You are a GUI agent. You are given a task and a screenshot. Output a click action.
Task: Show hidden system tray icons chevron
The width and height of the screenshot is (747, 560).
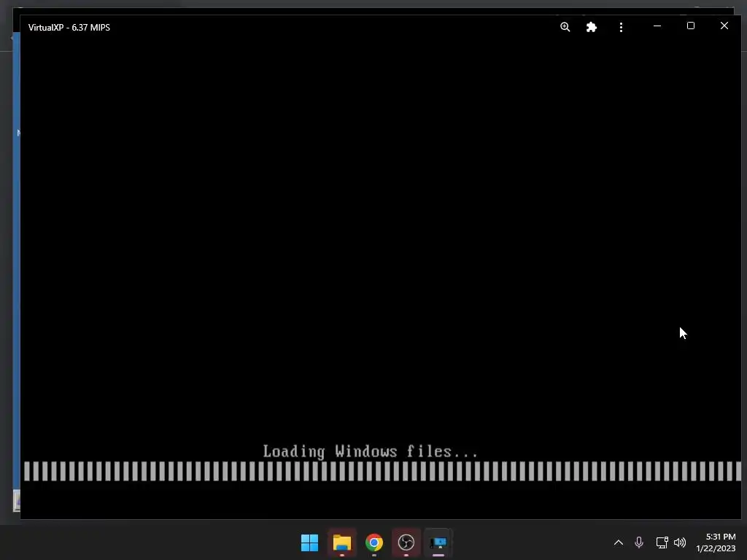click(x=619, y=542)
